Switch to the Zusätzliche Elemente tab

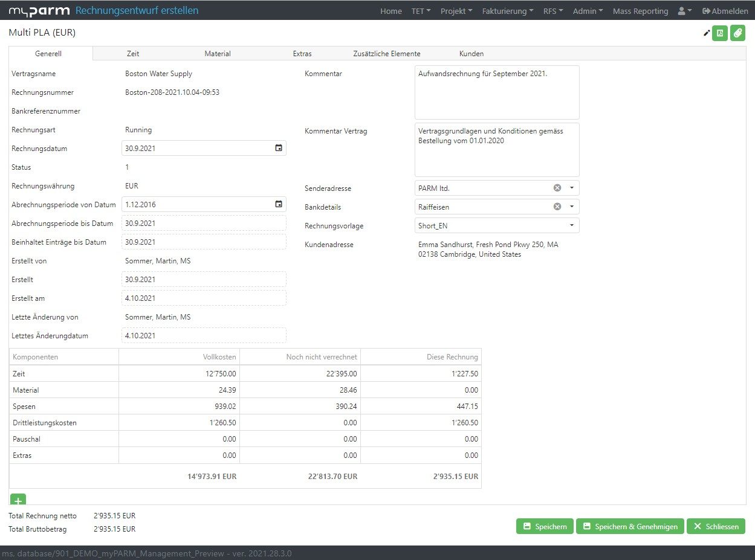click(387, 54)
